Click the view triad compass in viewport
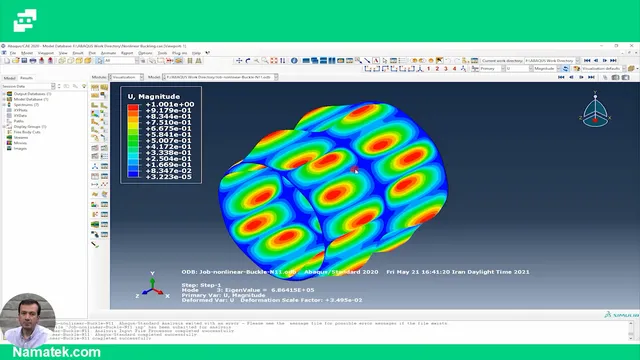Image resolution: width=640 pixels, height=360 pixels. (595, 110)
